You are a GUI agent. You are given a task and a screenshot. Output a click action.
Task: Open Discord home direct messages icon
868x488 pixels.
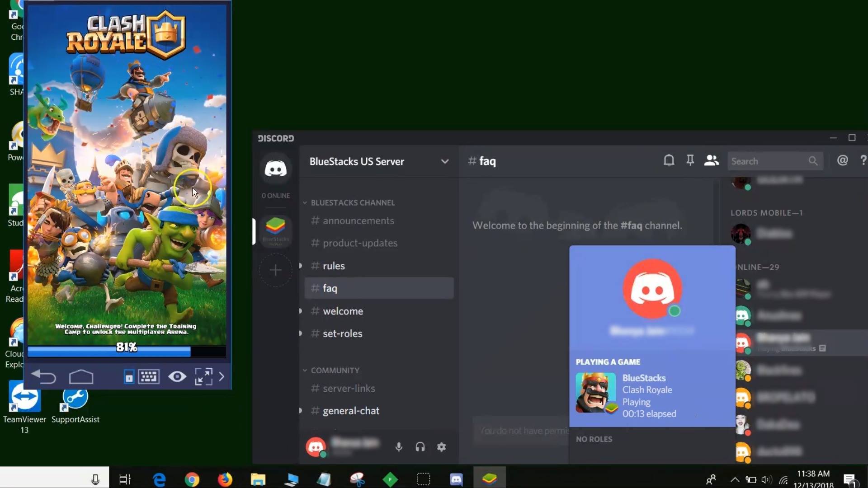[275, 169]
